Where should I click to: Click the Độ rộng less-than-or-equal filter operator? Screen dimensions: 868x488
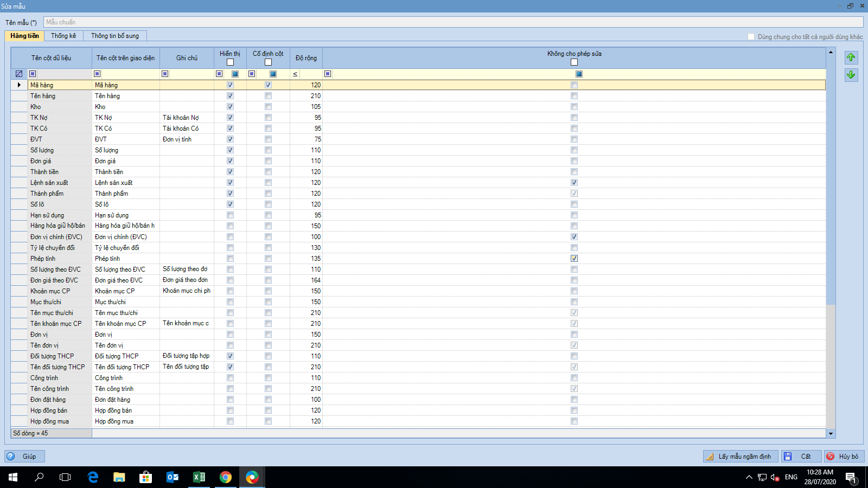click(x=295, y=74)
